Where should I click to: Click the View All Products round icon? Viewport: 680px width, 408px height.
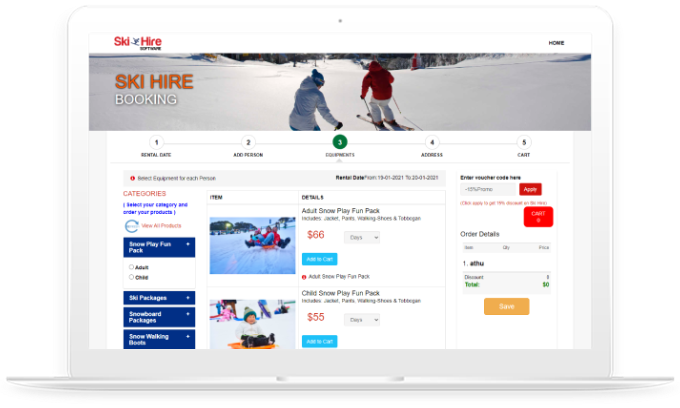tap(131, 226)
